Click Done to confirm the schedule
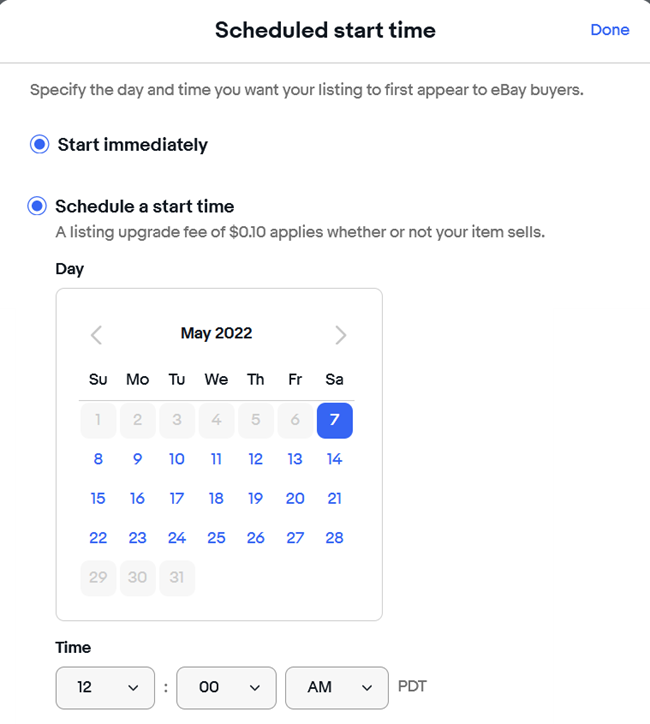The width and height of the screenshot is (650, 724). pyautogui.click(x=610, y=30)
